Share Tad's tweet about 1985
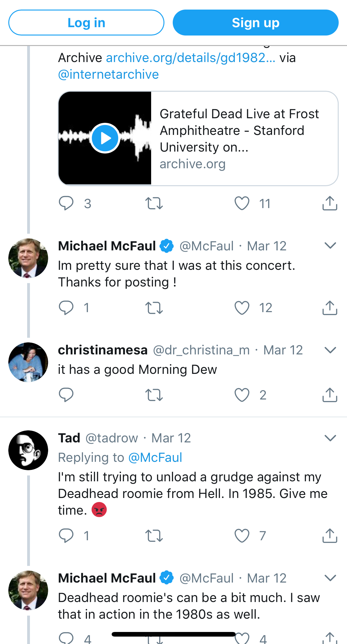This screenshot has height=644, width=347. [x=330, y=536]
